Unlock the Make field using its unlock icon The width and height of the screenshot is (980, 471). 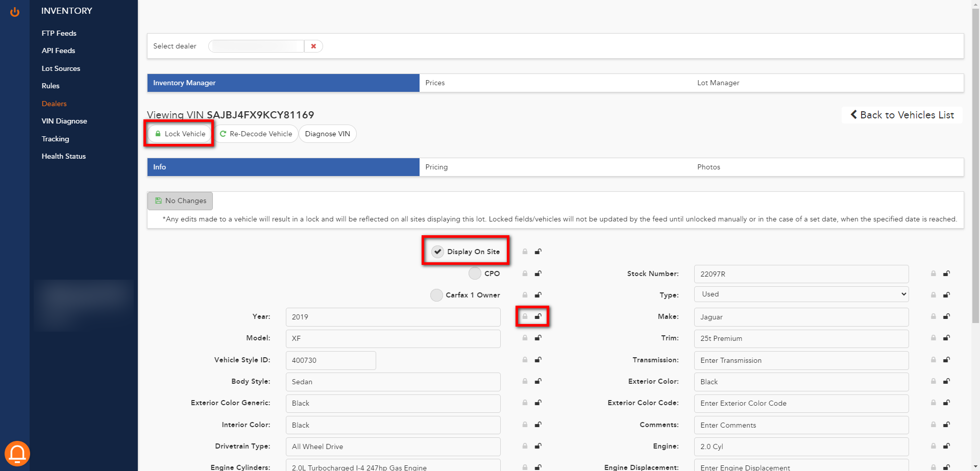[947, 316]
